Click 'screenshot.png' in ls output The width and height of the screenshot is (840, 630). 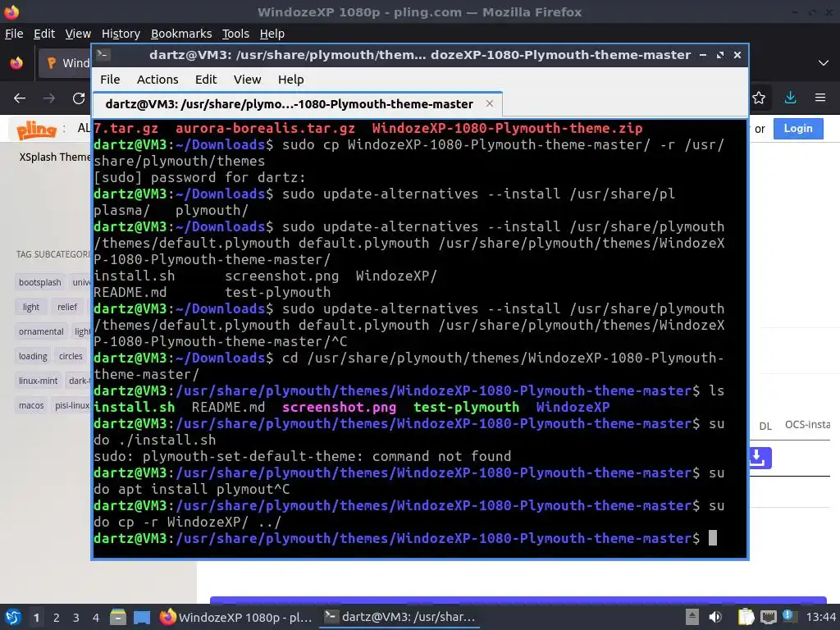pos(339,407)
